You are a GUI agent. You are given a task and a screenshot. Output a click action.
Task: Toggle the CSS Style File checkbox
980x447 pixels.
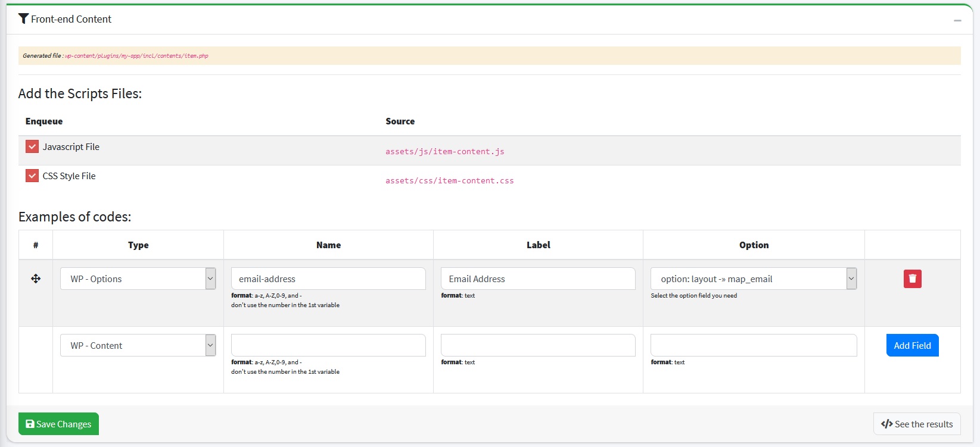point(32,176)
